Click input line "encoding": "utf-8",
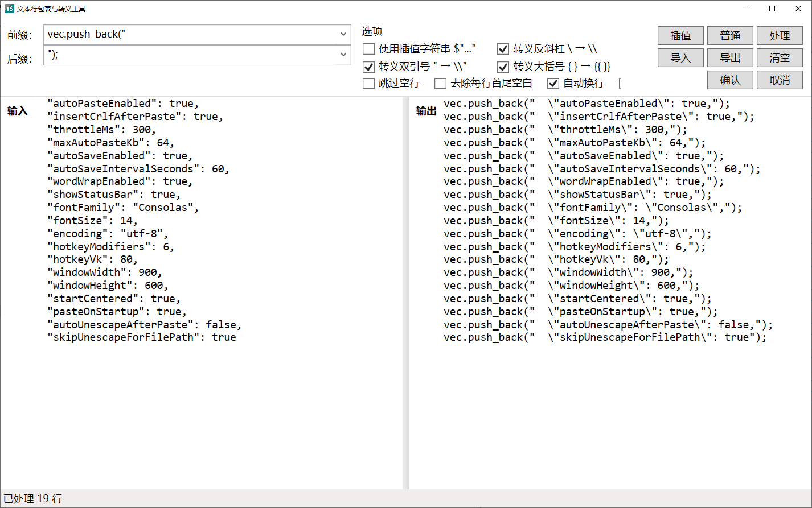 (108, 234)
